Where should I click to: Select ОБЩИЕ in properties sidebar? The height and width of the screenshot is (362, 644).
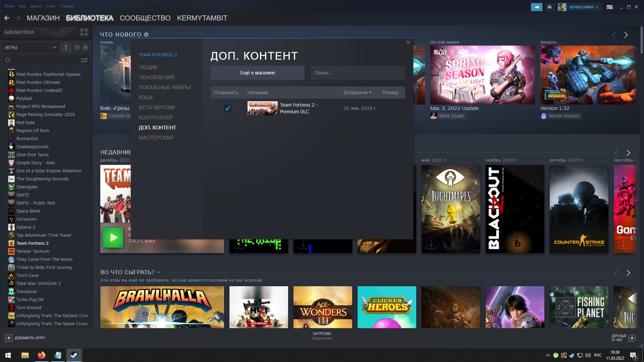click(x=148, y=67)
